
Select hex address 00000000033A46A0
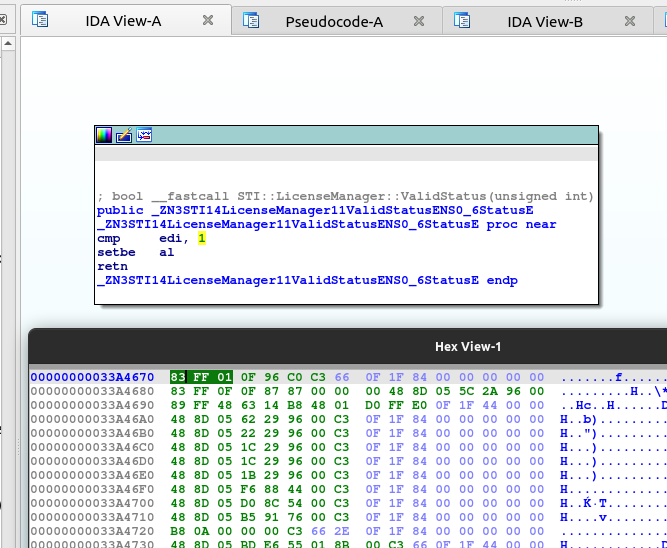[92, 419]
